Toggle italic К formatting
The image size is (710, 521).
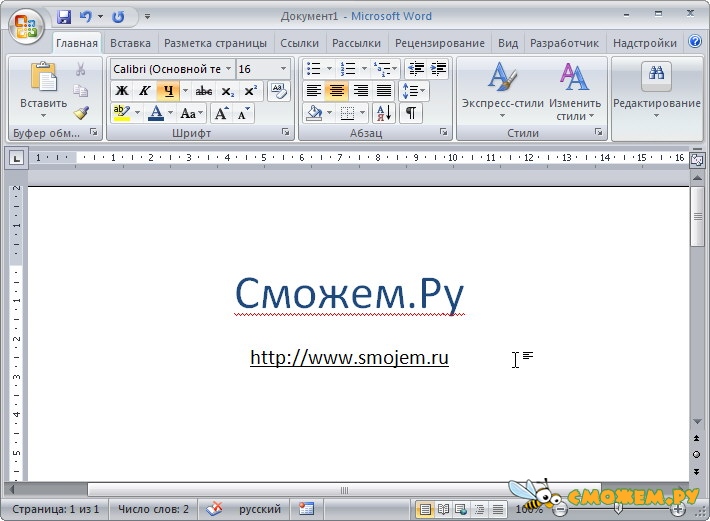(x=145, y=91)
